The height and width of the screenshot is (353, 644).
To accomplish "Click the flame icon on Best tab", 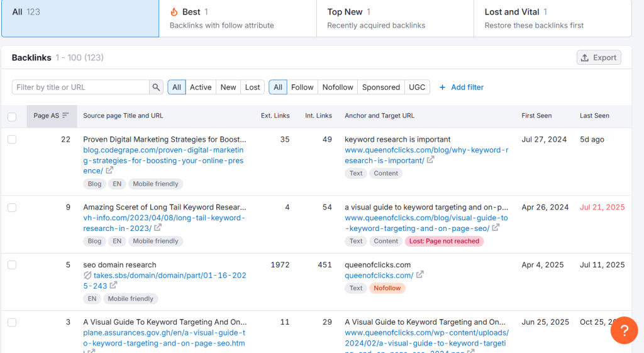I will point(174,12).
